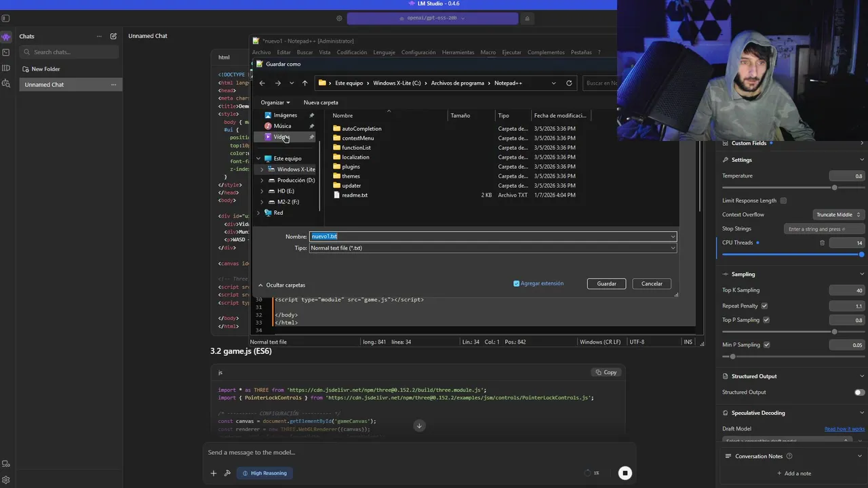Screen dimensions: 868x488
Task: Reset CPU Threads with the trash icon
Action: 823,243
